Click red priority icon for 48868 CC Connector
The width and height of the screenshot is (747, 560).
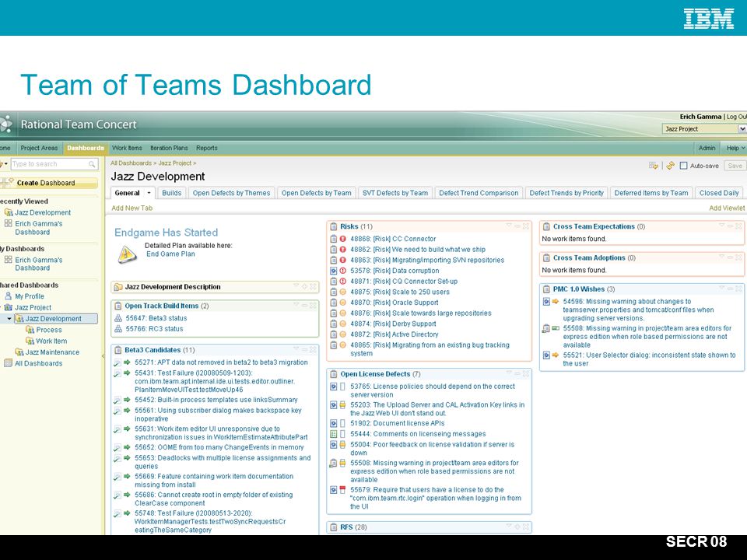coord(342,239)
